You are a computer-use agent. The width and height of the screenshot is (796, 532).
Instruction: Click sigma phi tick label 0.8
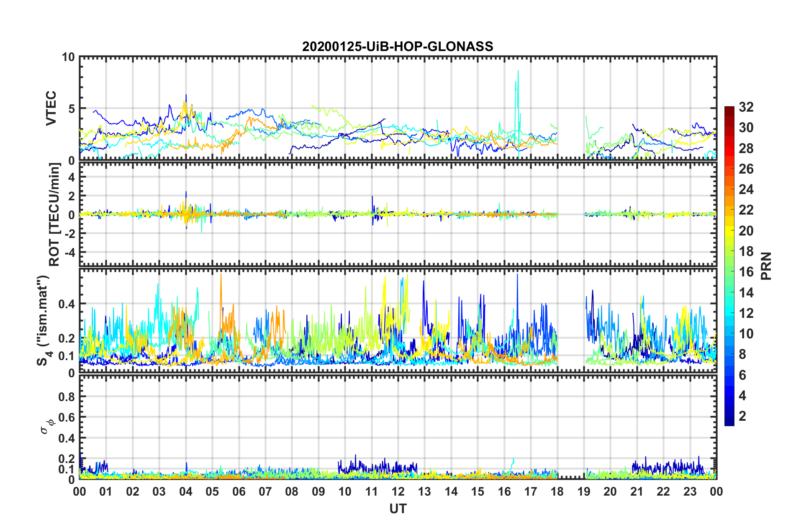(x=67, y=396)
